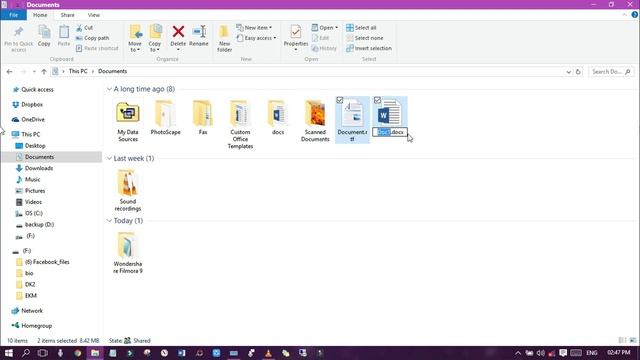The image size is (640, 360).
Task: Select the PhotoScape folder
Action: (x=165, y=118)
